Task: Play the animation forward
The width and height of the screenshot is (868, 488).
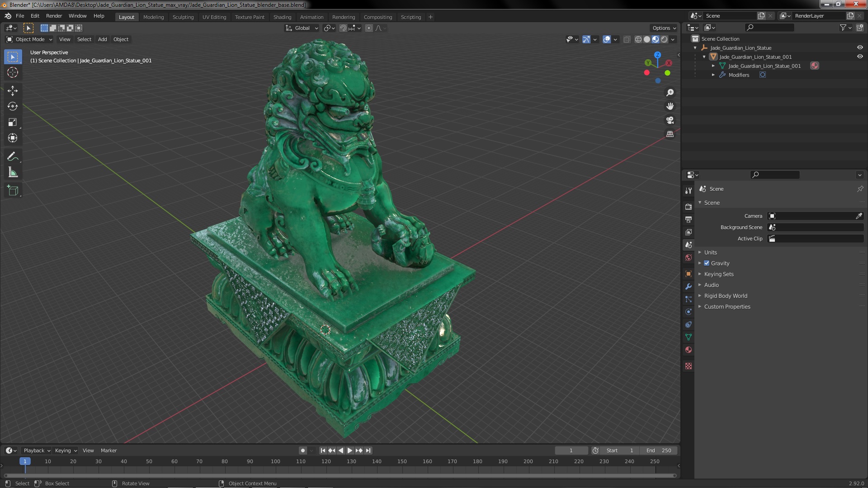Action: [x=350, y=450]
